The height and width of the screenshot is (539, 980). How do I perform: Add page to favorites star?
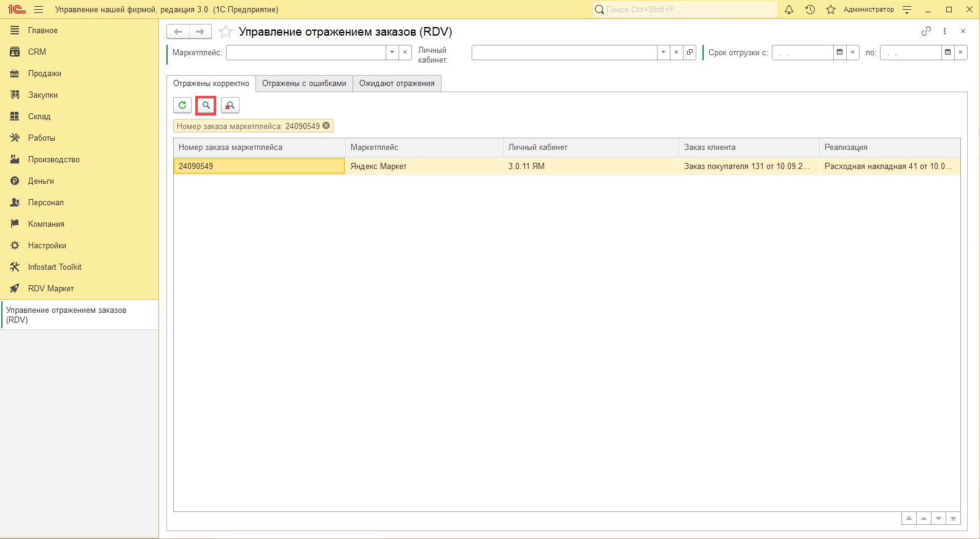point(226,31)
